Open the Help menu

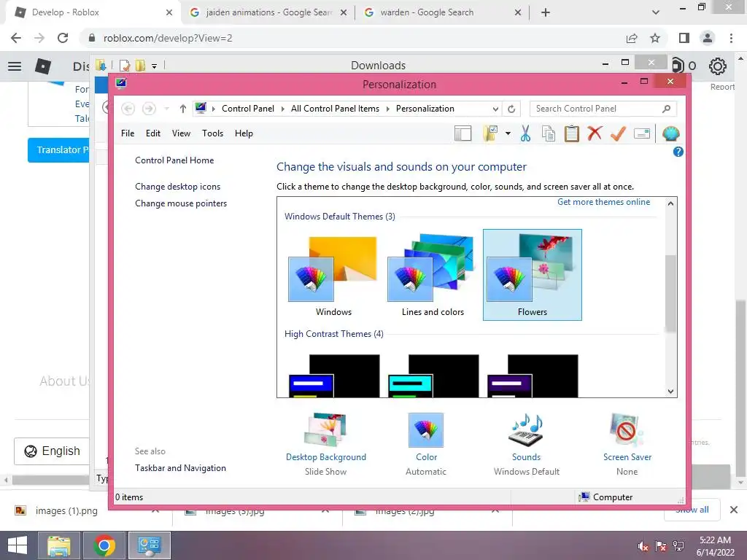coord(244,133)
